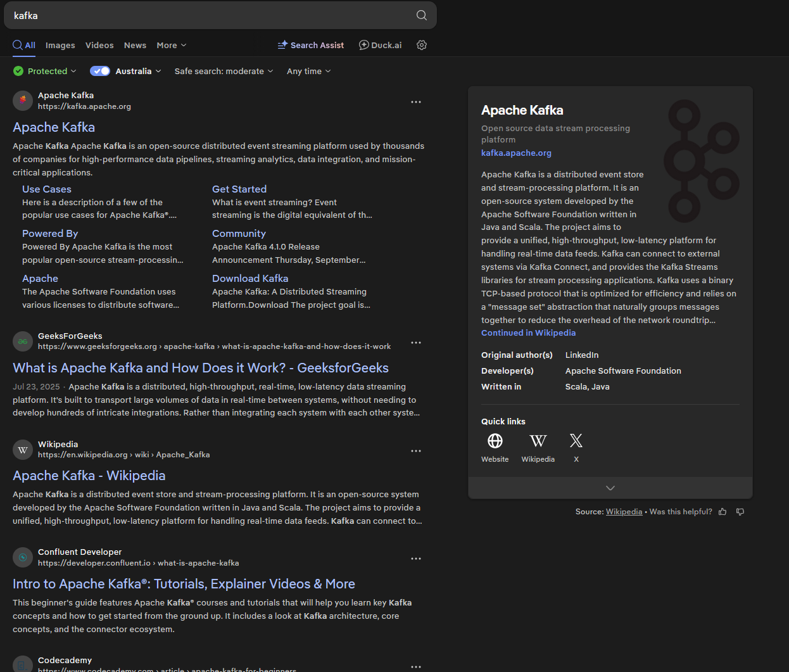Click kafka.apache.org link in info panel
The height and width of the screenshot is (672, 789).
(x=516, y=153)
